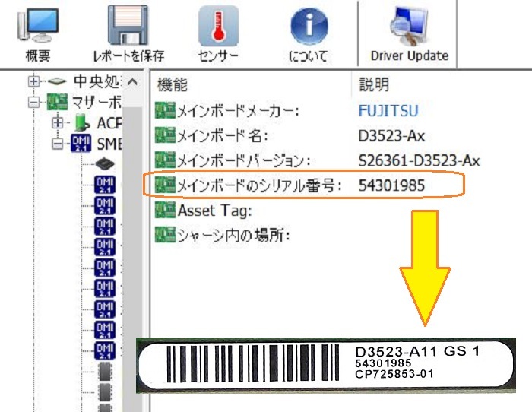The width and height of the screenshot is (532, 412).
Task: Open the FUJITSU manufacturer link
Action: pos(388,111)
